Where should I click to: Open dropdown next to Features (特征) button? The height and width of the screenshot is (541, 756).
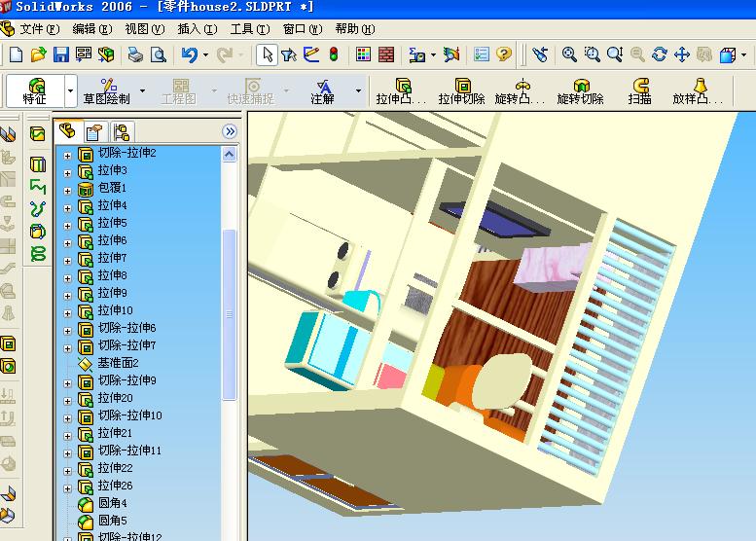[70, 90]
